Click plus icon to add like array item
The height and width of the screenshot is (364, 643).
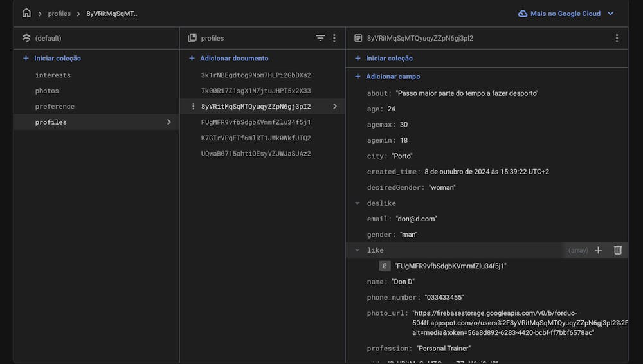[598, 250]
